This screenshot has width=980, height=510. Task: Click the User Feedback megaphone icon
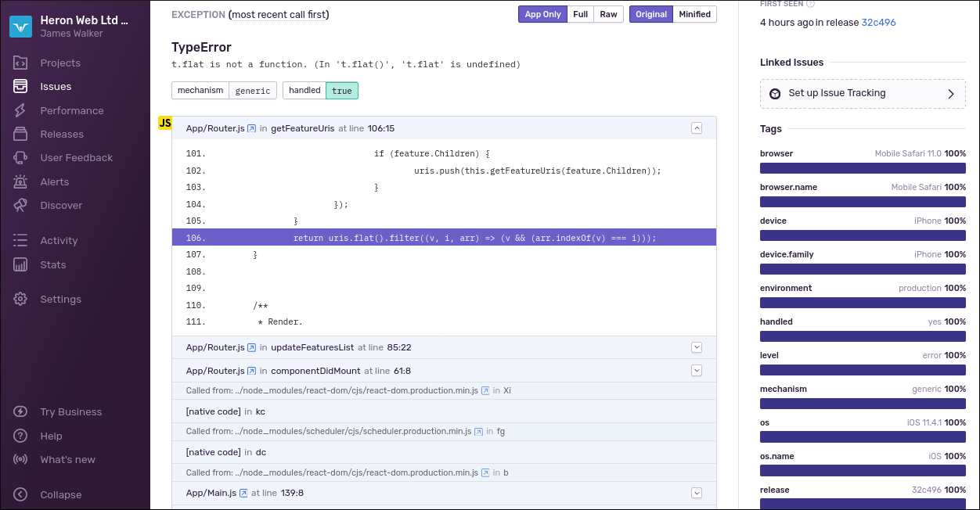(x=21, y=157)
